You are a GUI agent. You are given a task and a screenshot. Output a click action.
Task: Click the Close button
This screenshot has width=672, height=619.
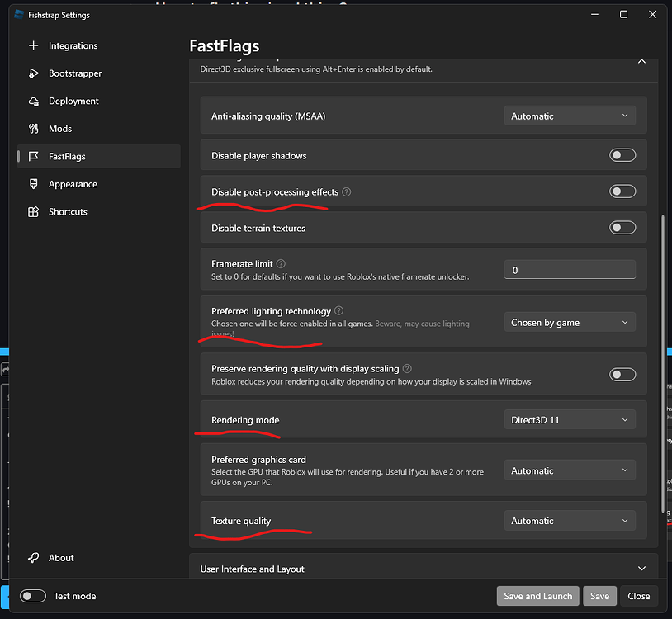point(639,596)
